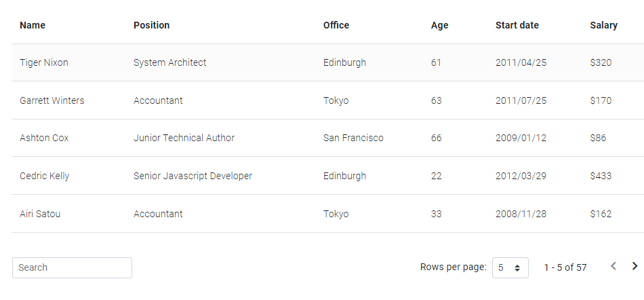Sort table by Name column header
The image size is (644, 300).
tap(33, 25)
